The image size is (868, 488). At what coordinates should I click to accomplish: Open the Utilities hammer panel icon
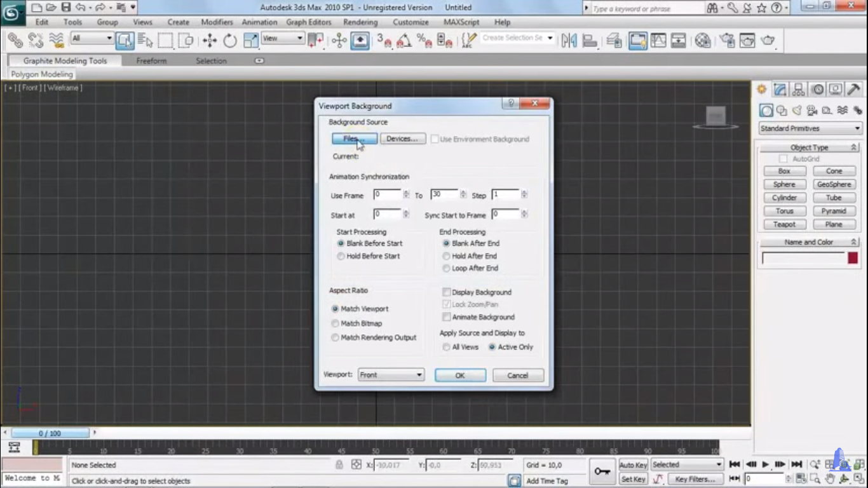click(x=854, y=90)
